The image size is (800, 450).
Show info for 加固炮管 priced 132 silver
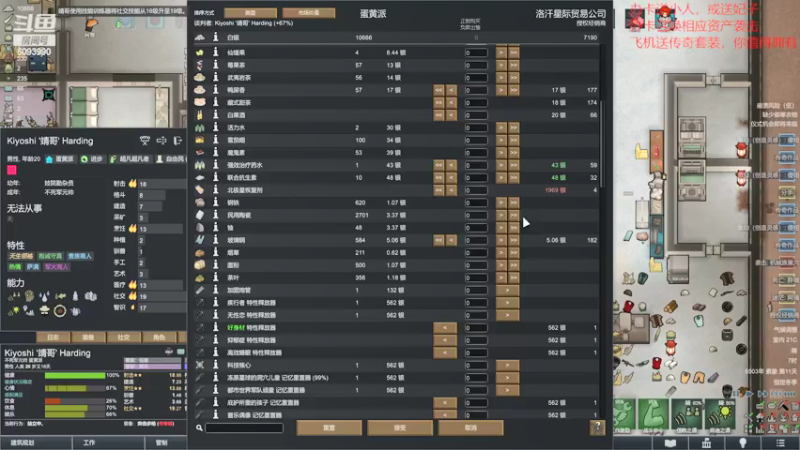216,290
